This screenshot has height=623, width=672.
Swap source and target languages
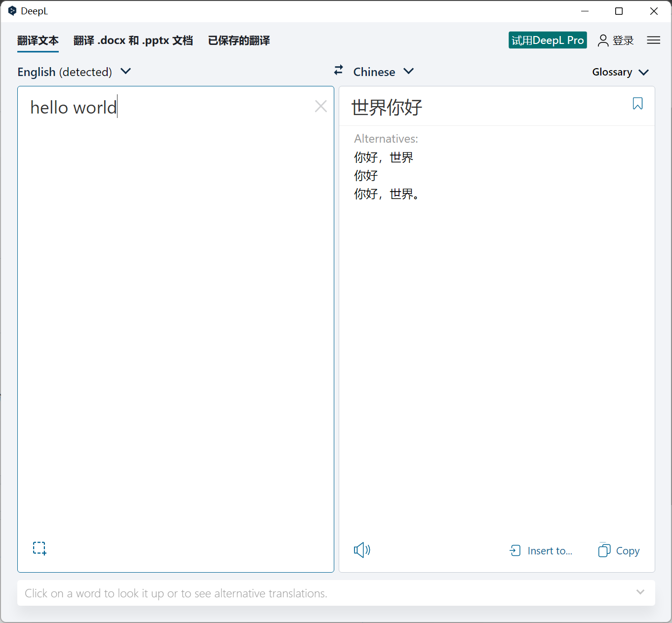click(338, 71)
